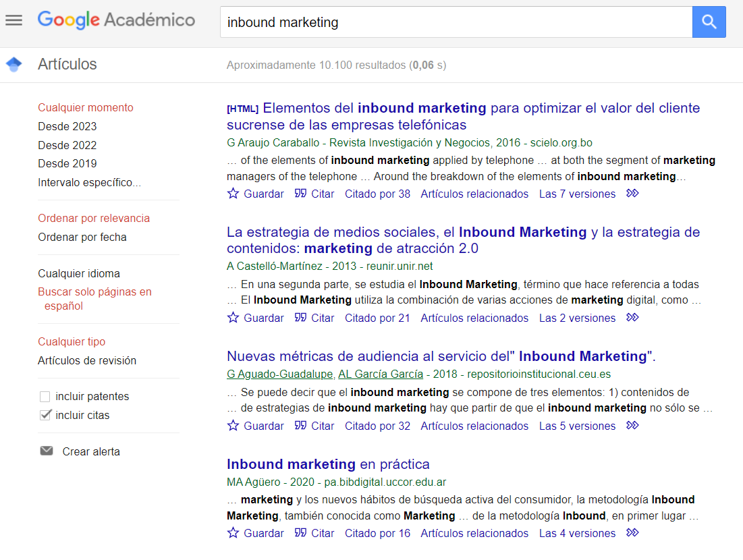Click Citado por 16 link
This screenshot has height=560, width=743.
pos(378,533)
